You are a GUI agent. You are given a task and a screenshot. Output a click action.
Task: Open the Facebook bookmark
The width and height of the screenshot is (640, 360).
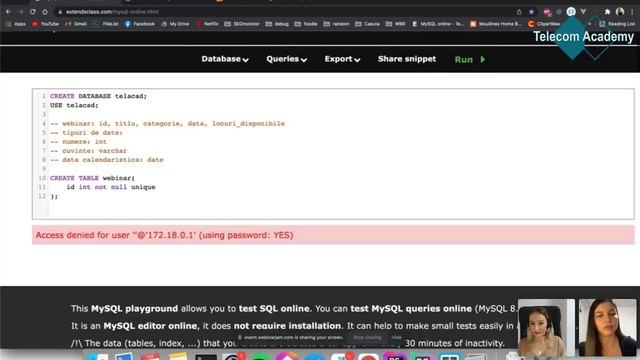click(x=140, y=24)
